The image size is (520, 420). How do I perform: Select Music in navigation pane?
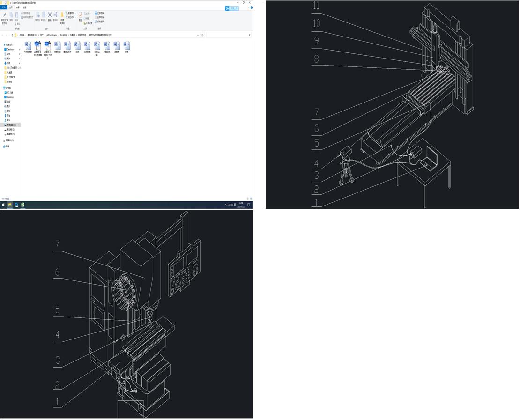tap(8, 120)
